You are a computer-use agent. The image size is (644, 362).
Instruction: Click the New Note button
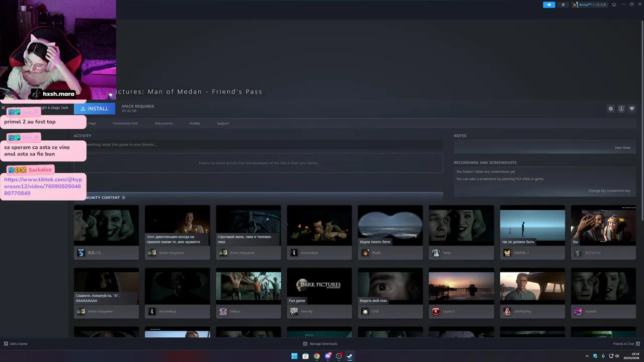coord(622,148)
